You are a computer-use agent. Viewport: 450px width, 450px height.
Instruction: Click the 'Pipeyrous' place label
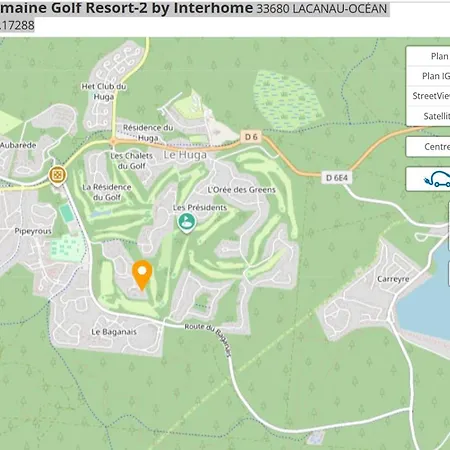click(x=33, y=231)
